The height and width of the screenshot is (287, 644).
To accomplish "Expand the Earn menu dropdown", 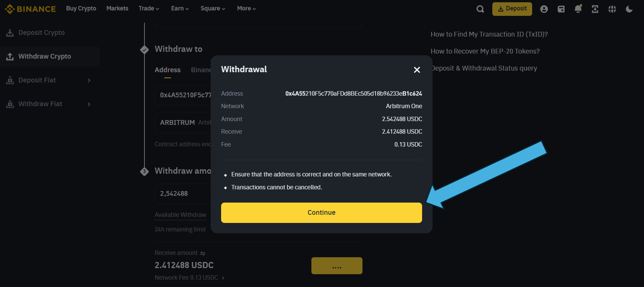I will tap(180, 9).
